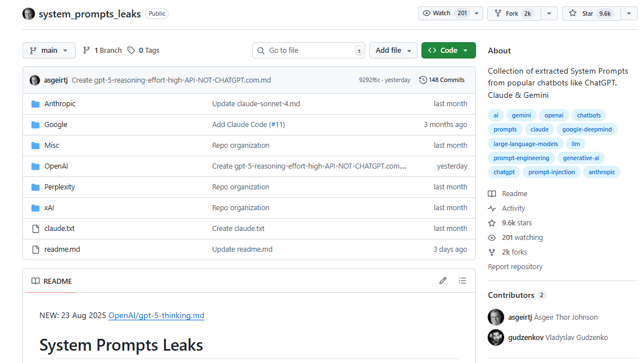644x363 pixels.
Task: Open the Star lists dropdown arrow
Action: 629,13
